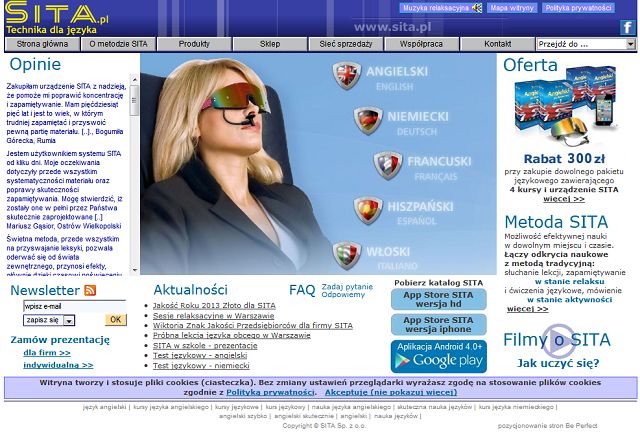Order presentation dla firm
640x433 pixels.
pyautogui.click(x=47, y=353)
